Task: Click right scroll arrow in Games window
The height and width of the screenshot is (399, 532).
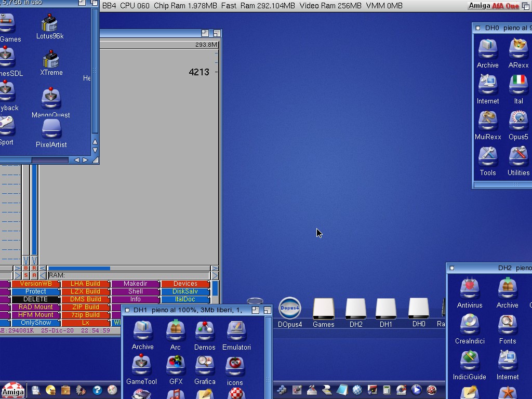Action: coord(85,160)
